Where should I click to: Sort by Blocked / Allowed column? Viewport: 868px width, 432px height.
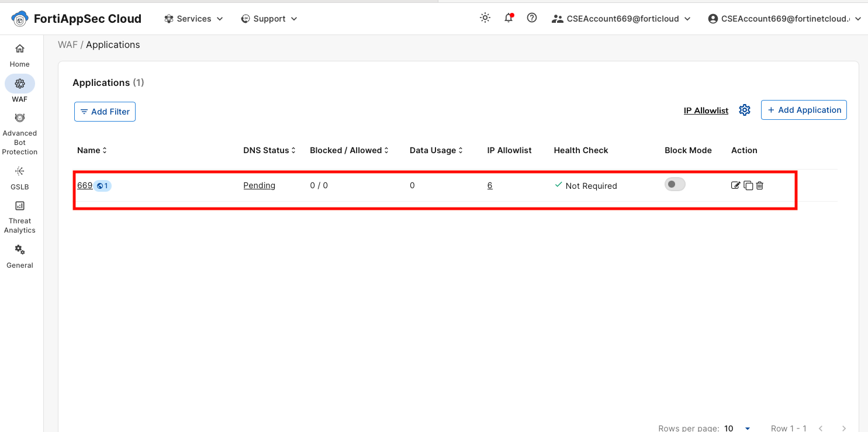pos(350,150)
